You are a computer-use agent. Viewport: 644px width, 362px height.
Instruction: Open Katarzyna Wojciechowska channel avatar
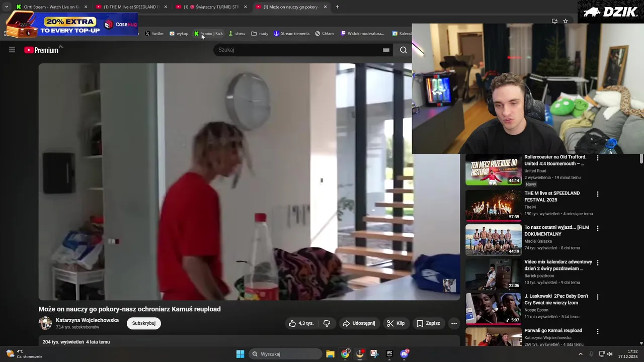pyautogui.click(x=45, y=323)
